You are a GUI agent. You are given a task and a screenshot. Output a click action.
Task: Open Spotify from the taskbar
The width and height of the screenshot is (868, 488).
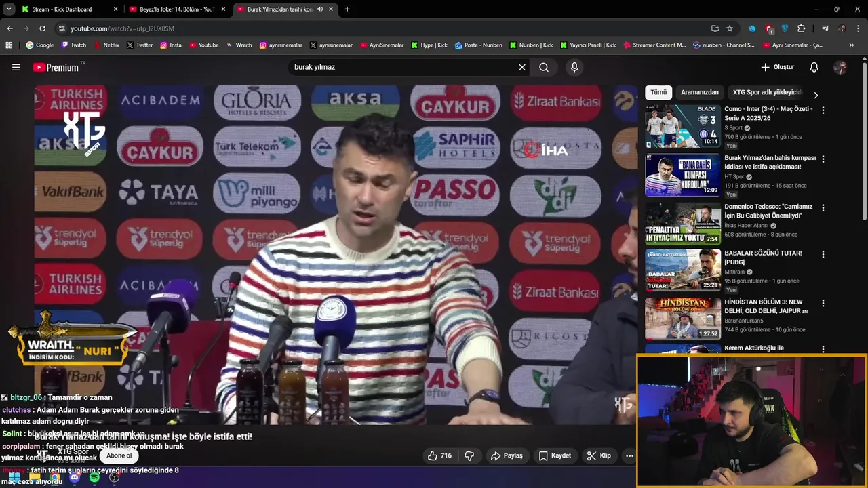tap(94, 478)
